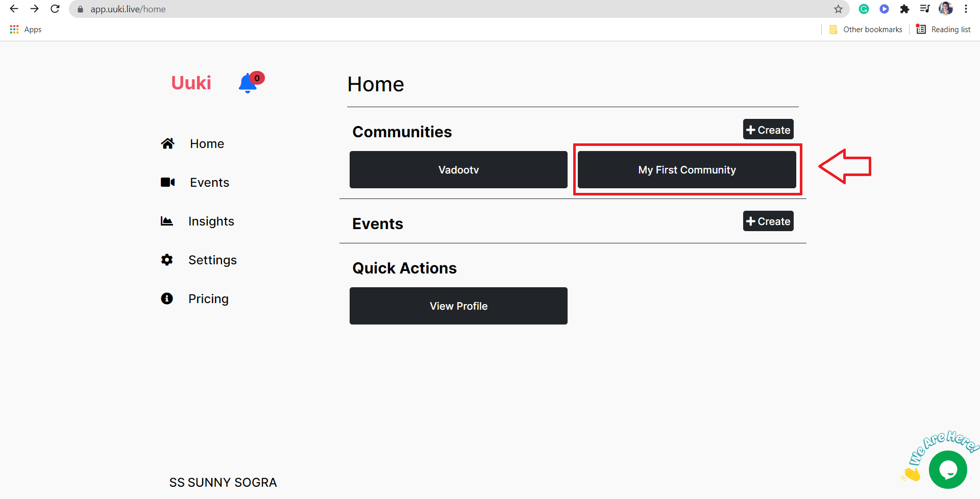This screenshot has width=980, height=499.
Task: Open the Chrome profile avatar
Action: (946, 9)
